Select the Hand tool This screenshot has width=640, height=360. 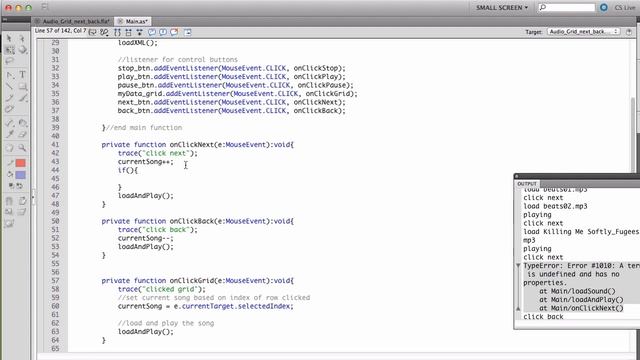point(10,148)
